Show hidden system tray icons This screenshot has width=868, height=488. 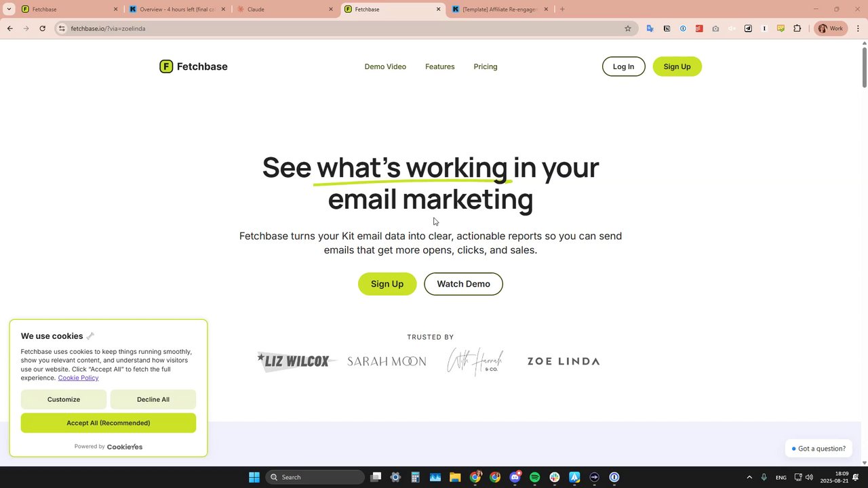(x=749, y=477)
